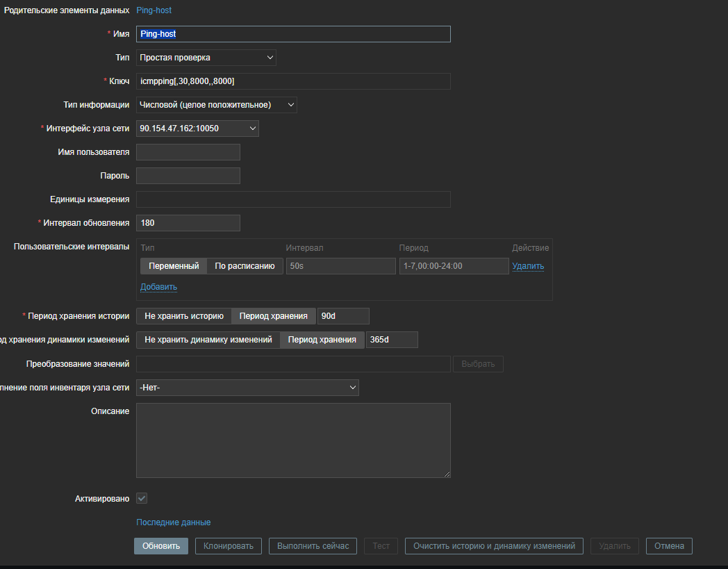Toggle the Активировано checkbox

pyautogui.click(x=142, y=498)
